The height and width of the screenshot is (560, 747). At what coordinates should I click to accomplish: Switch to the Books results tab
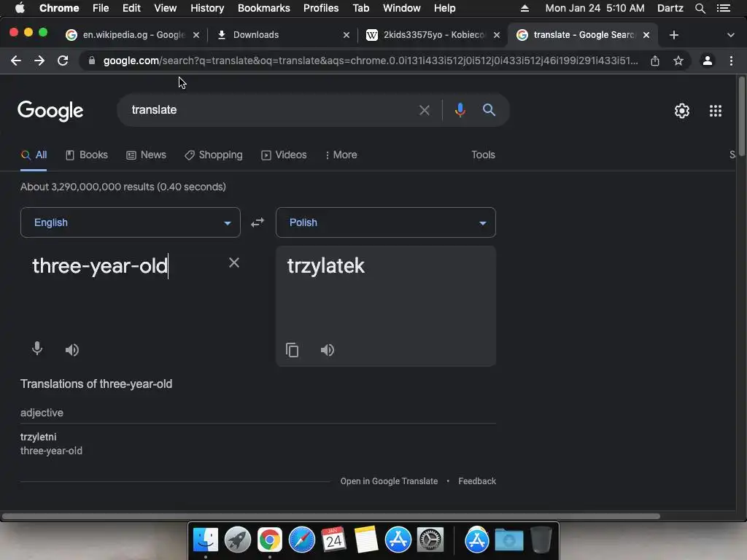pyautogui.click(x=87, y=155)
